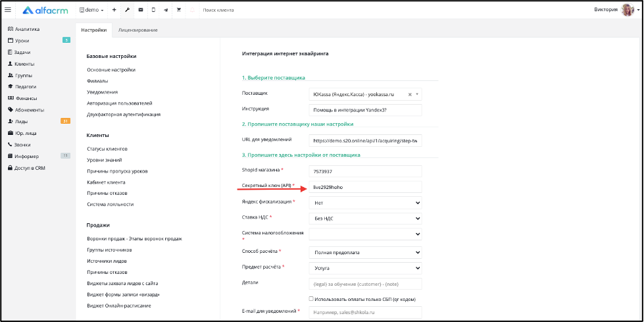
Task: Open Кабинет клиента settings
Action: (x=106, y=182)
